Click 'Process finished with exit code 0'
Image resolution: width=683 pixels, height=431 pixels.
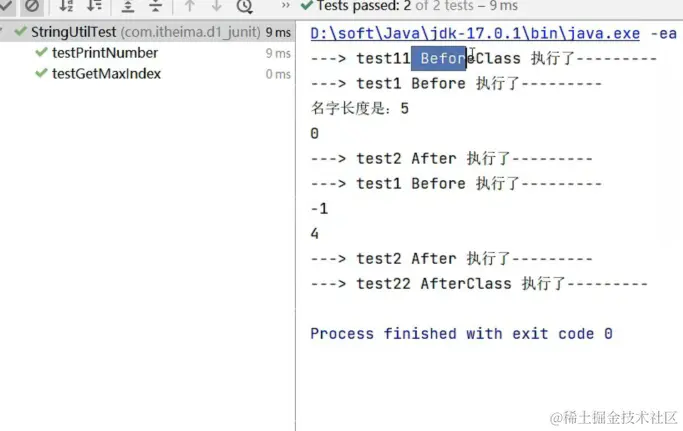pos(462,334)
